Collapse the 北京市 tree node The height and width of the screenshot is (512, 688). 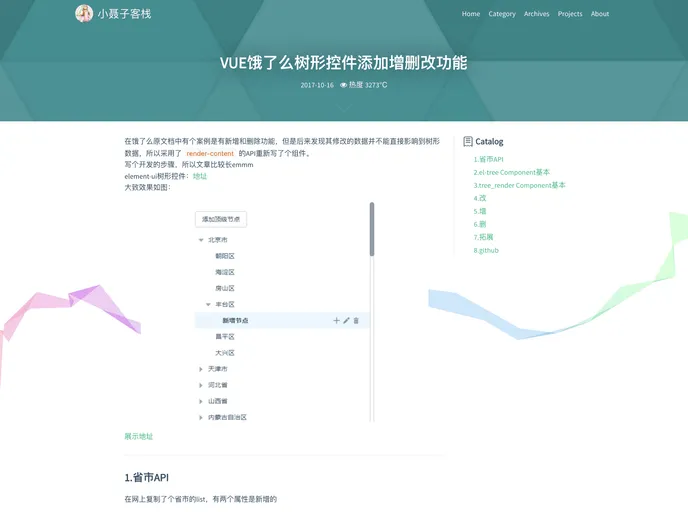pos(201,240)
